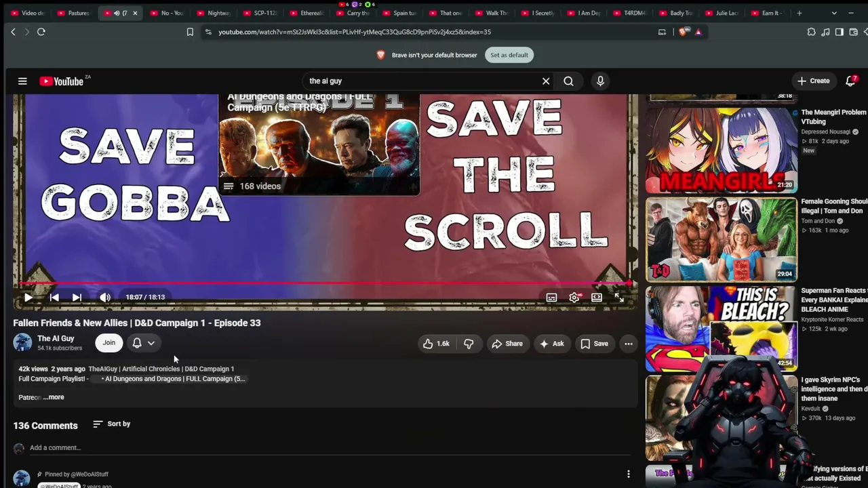Enter full screen mode
This screenshot has width=868, height=488.
coord(619,298)
